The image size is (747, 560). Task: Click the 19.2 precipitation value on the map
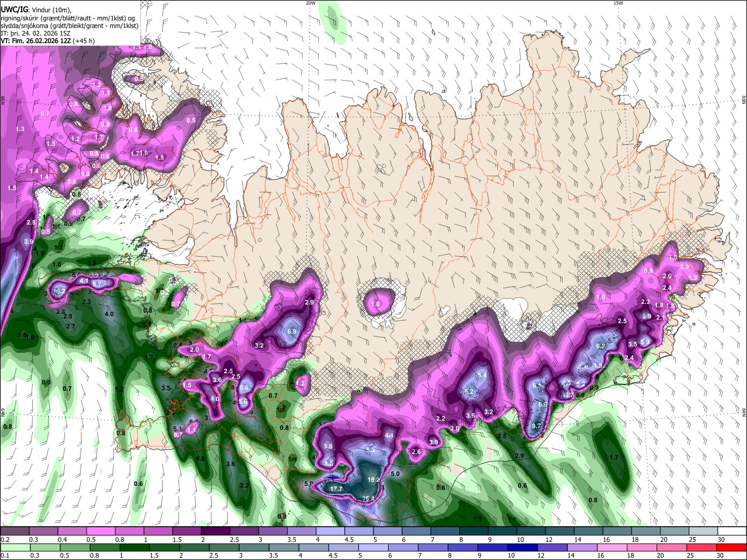(x=373, y=480)
